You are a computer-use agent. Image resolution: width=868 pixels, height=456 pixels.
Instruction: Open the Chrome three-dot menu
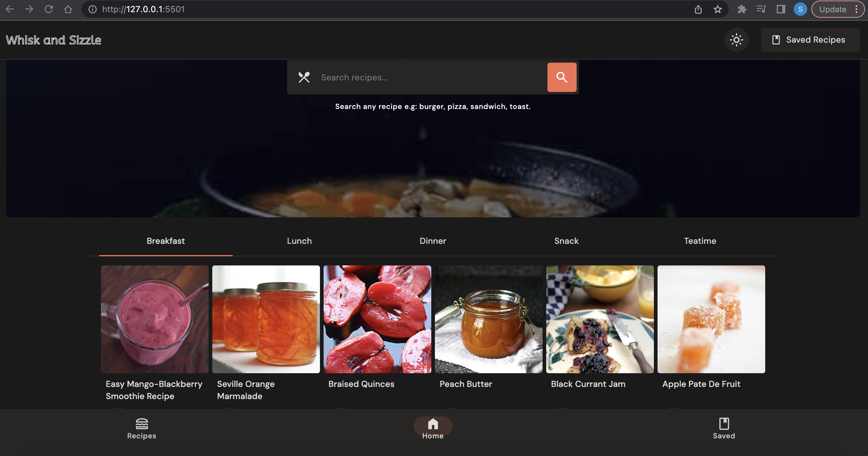[x=856, y=9]
